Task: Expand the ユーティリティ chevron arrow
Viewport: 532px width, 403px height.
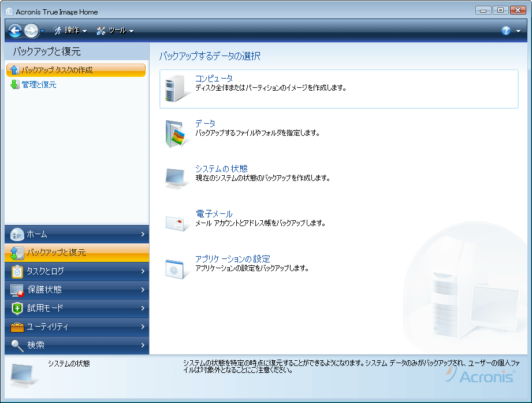Action: click(x=143, y=327)
